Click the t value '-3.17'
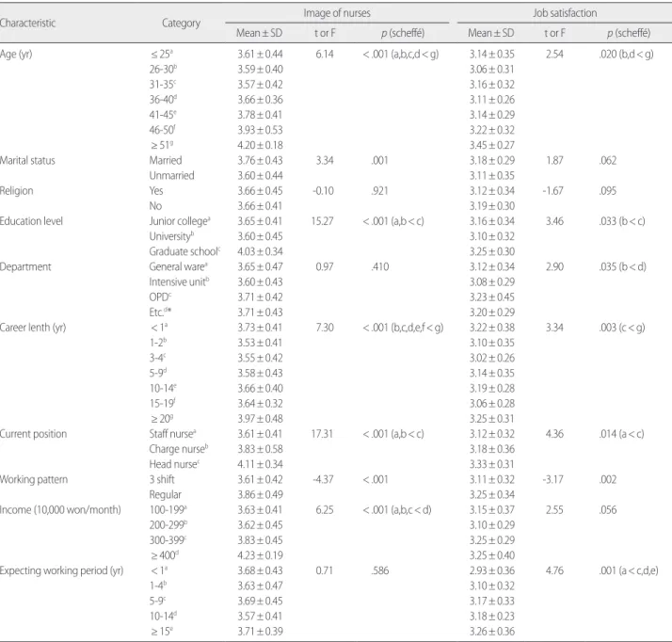The image size is (672, 642). (x=552, y=479)
